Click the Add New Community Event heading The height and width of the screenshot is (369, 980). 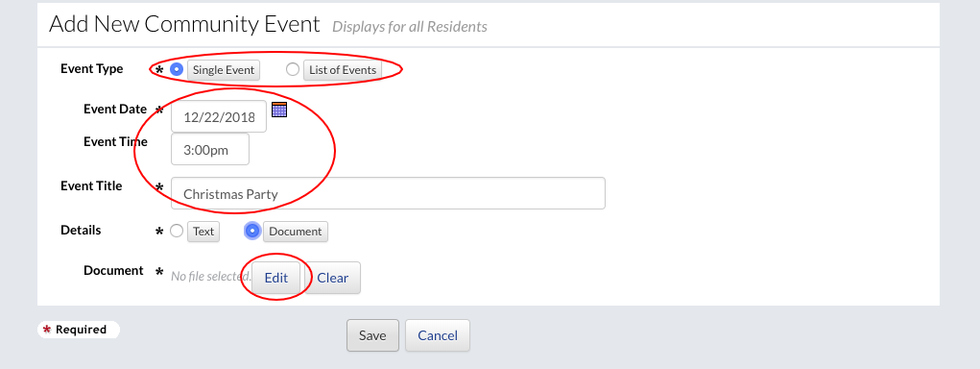[184, 24]
